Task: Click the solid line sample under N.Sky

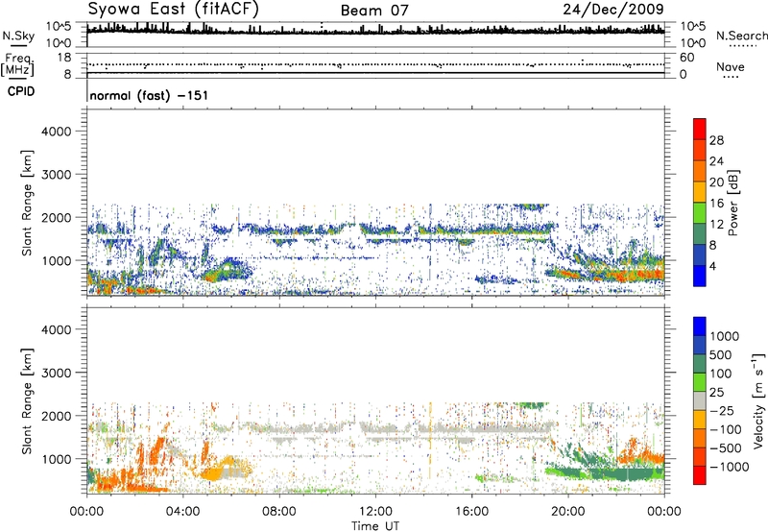Action: [x=18, y=46]
